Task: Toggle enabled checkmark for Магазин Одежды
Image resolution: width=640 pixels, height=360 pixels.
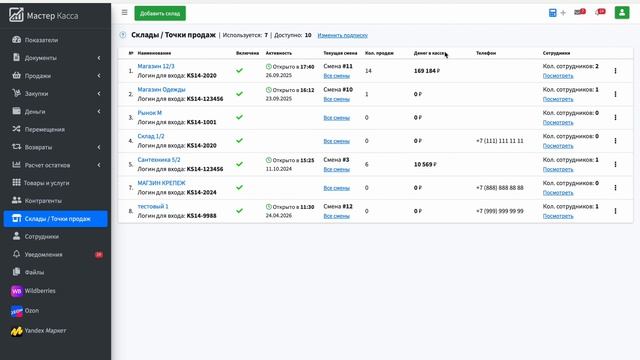Action: tap(240, 94)
